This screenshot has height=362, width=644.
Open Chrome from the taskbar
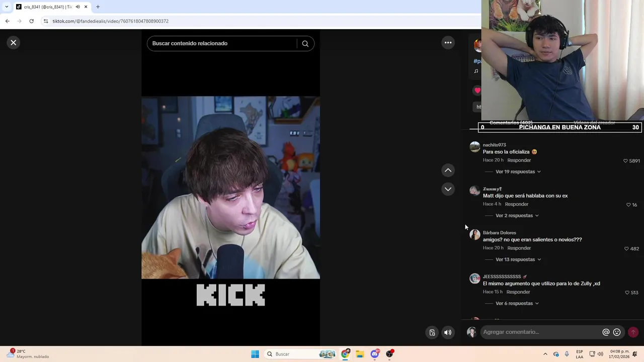click(345, 354)
